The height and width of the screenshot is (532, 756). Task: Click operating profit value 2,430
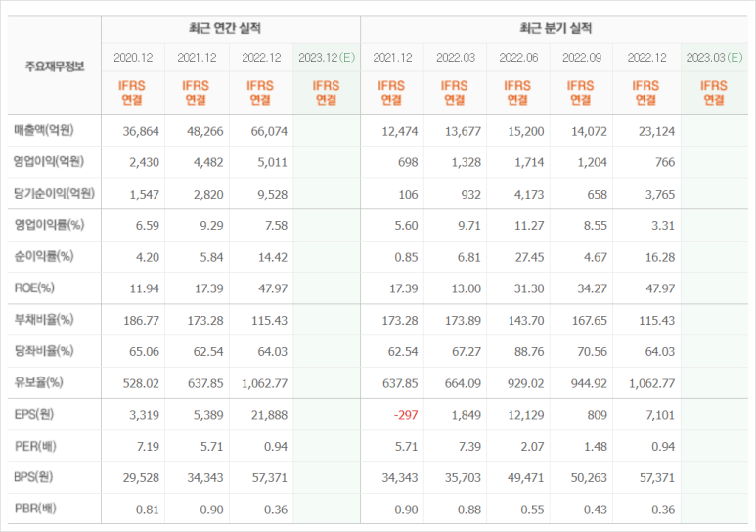(x=144, y=162)
